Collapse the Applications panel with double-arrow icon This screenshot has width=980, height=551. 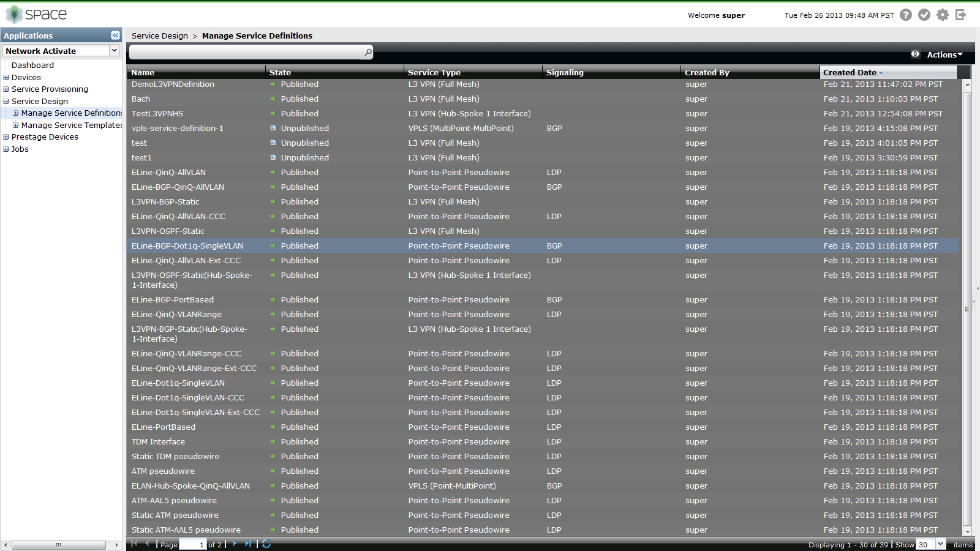[115, 36]
